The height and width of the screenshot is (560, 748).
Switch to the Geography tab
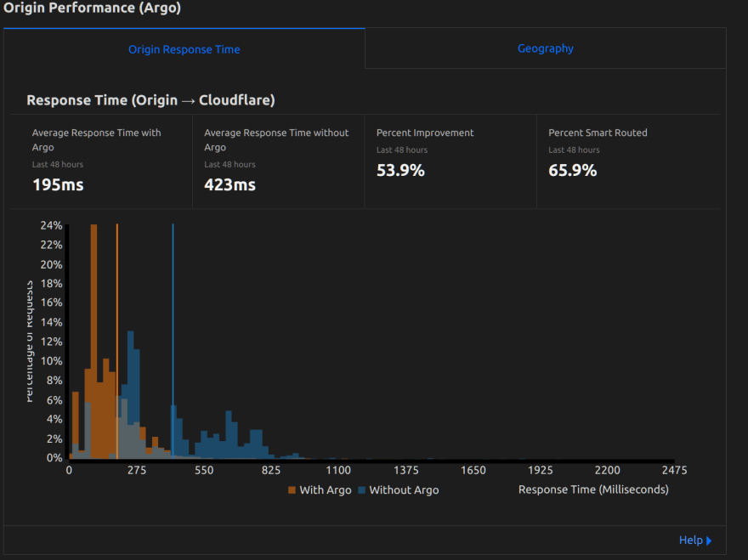(545, 48)
